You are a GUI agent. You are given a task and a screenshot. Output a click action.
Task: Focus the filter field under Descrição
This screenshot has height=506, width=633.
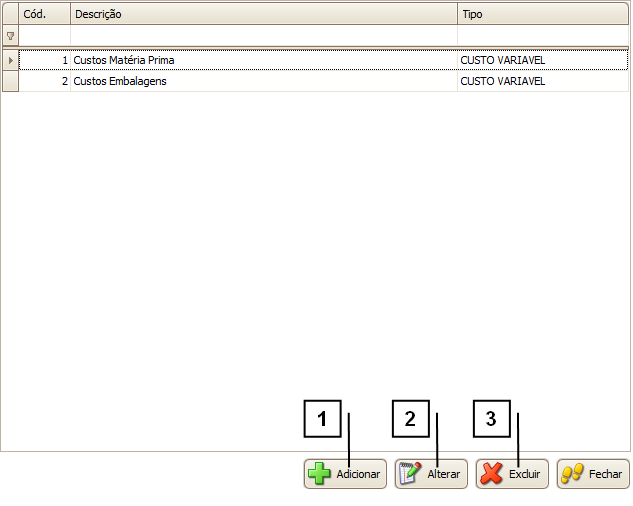pyautogui.click(x=263, y=36)
